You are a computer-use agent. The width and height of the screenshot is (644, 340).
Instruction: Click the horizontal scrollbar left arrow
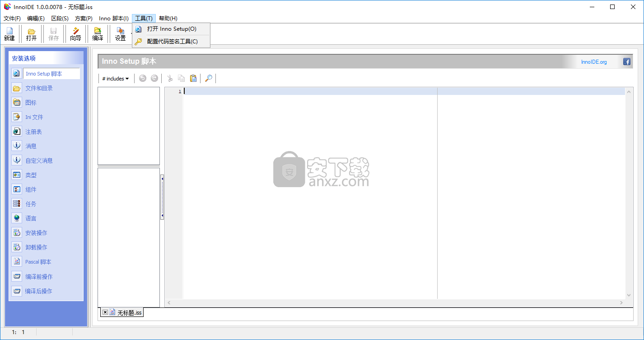(x=169, y=302)
